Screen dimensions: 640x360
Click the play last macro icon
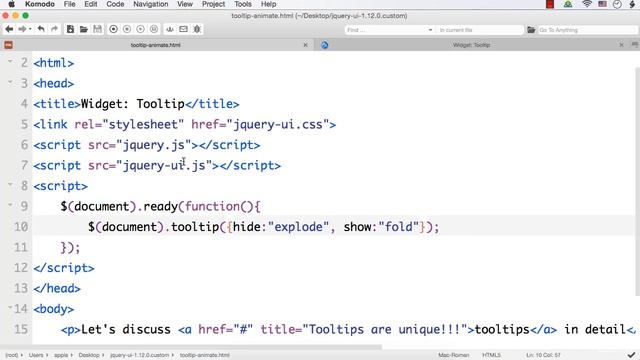pos(140,29)
